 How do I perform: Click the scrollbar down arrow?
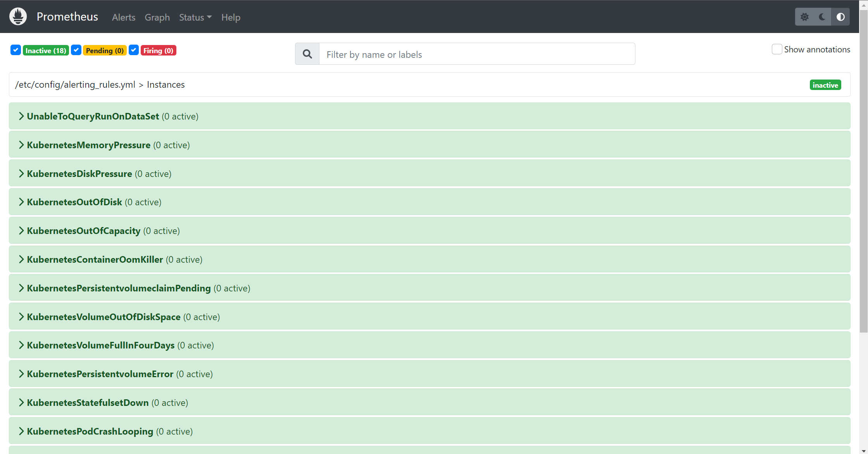pos(863,451)
